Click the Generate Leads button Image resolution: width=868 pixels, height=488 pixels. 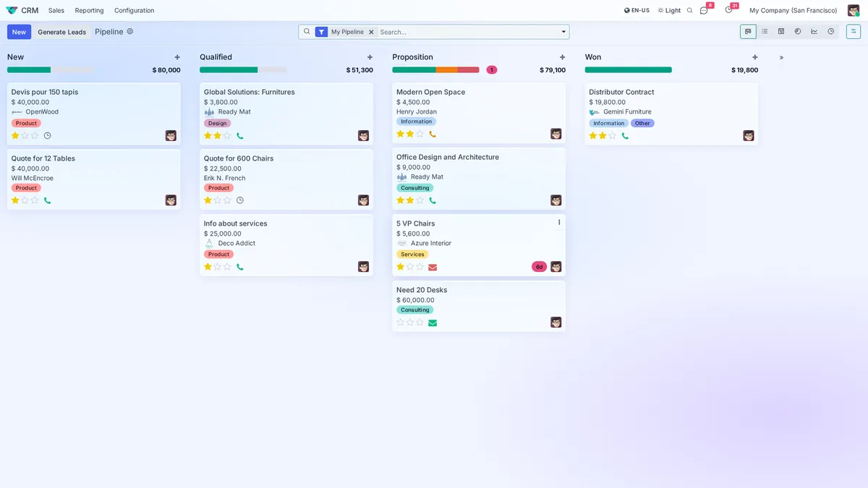[x=61, y=31]
